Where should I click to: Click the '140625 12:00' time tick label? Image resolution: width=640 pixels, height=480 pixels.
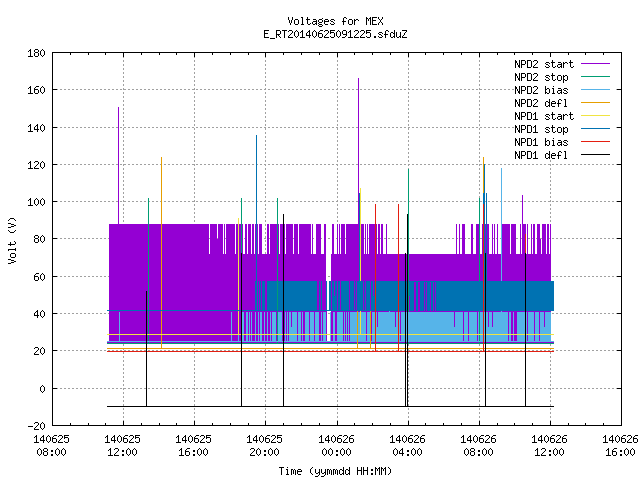[122, 446]
